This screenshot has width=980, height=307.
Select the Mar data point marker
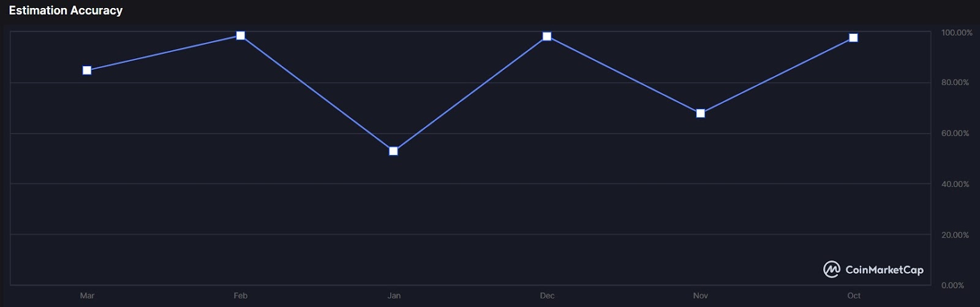pos(87,70)
